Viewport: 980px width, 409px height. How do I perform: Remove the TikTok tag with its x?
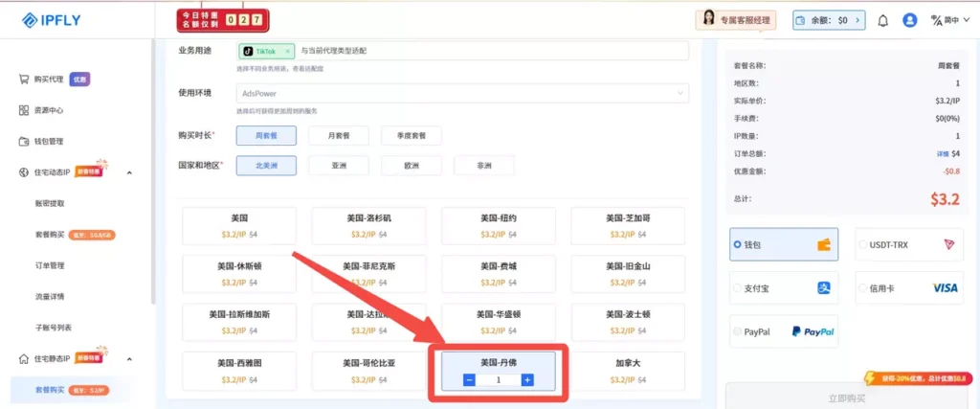287,52
